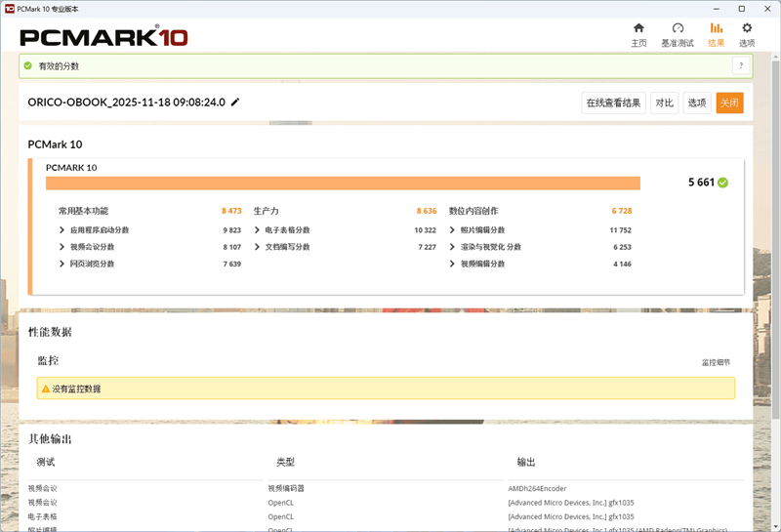Expand 照片编辑分数 details
This screenshot has height=532, width=781.
pos(453,230)
